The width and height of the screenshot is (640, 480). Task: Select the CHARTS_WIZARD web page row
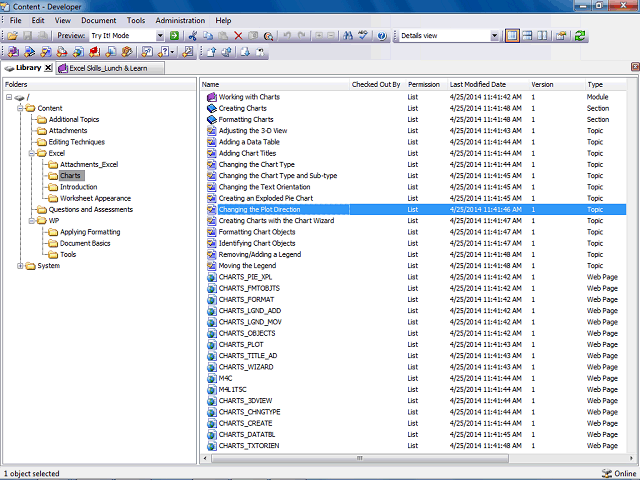click(x=414, y=367)
